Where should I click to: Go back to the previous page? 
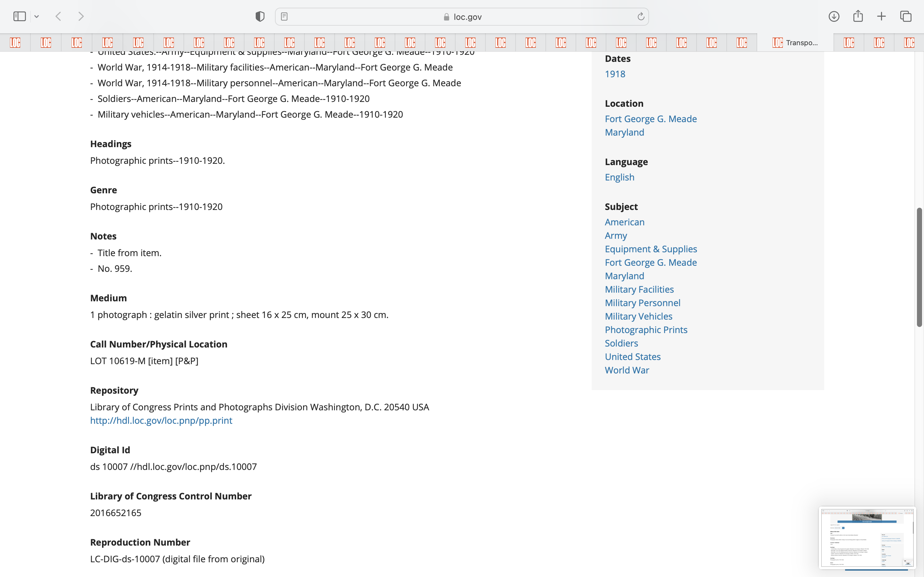click(x=58, y=16)
